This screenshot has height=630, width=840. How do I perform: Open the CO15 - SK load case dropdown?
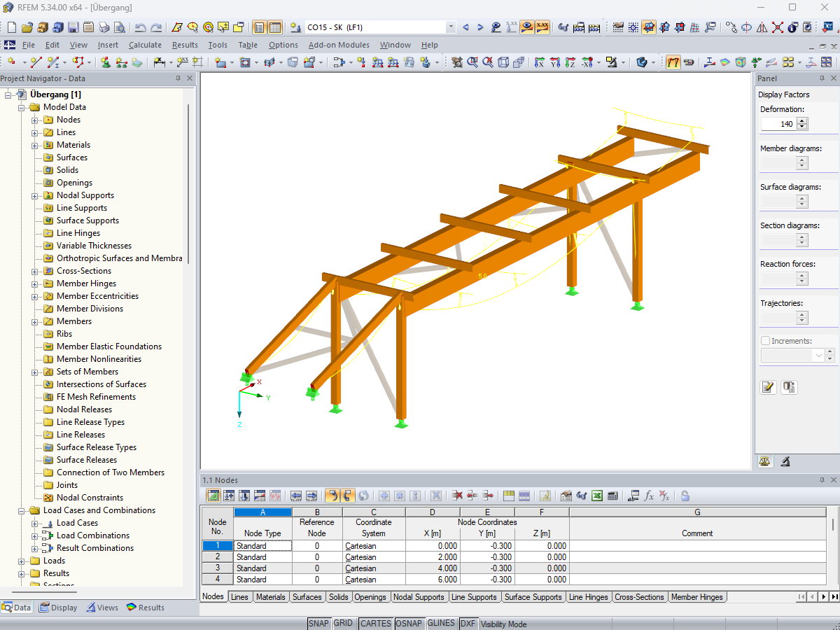click(x=452, y=27)
